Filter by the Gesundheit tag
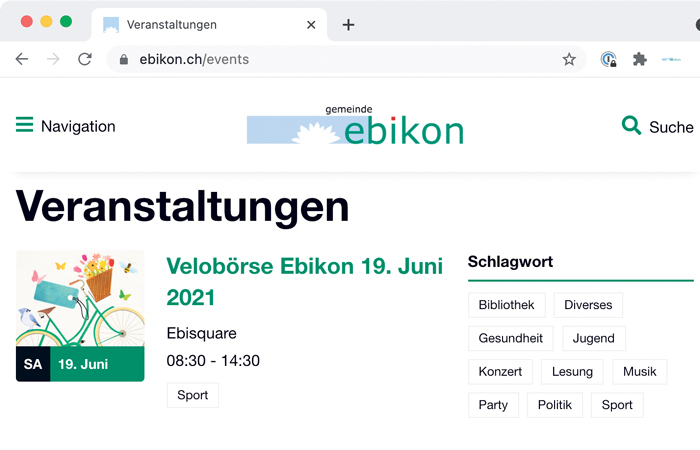 [x=511, y=338]
